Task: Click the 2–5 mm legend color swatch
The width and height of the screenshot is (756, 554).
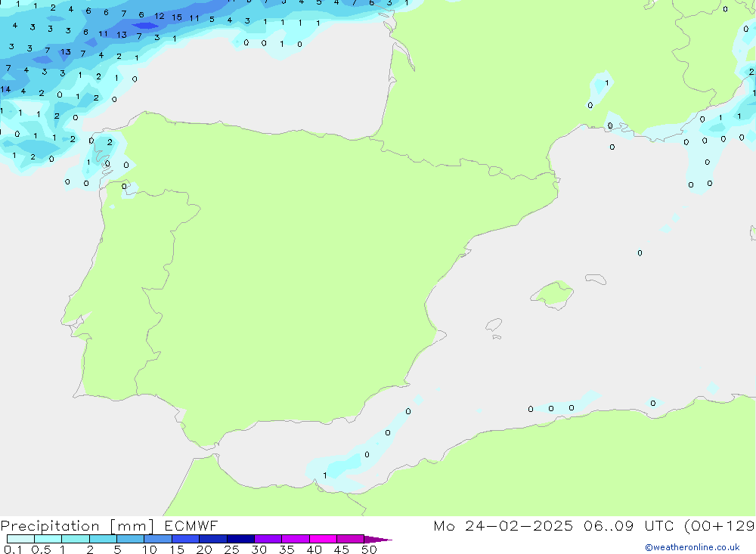Action: [103, 539]
